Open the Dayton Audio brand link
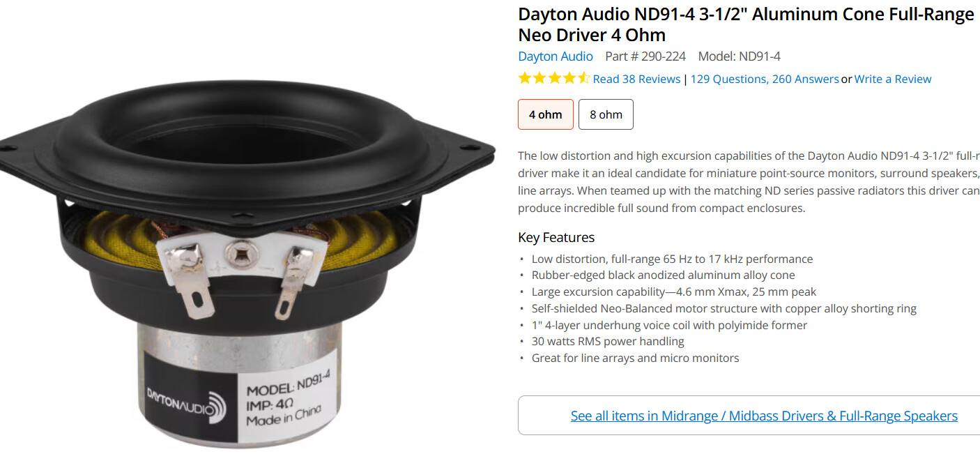Image resolution: width=980 pixels, height=454 pixels. [556, 56]
